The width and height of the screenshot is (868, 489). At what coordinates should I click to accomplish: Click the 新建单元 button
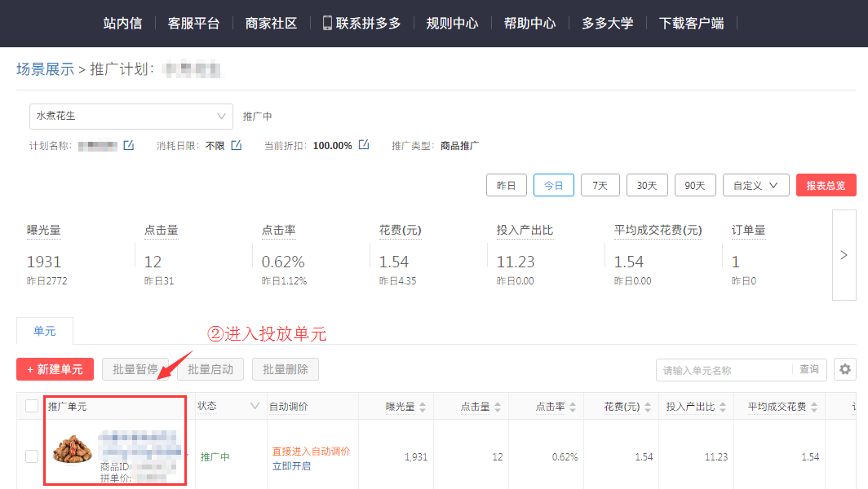(55, 369)
